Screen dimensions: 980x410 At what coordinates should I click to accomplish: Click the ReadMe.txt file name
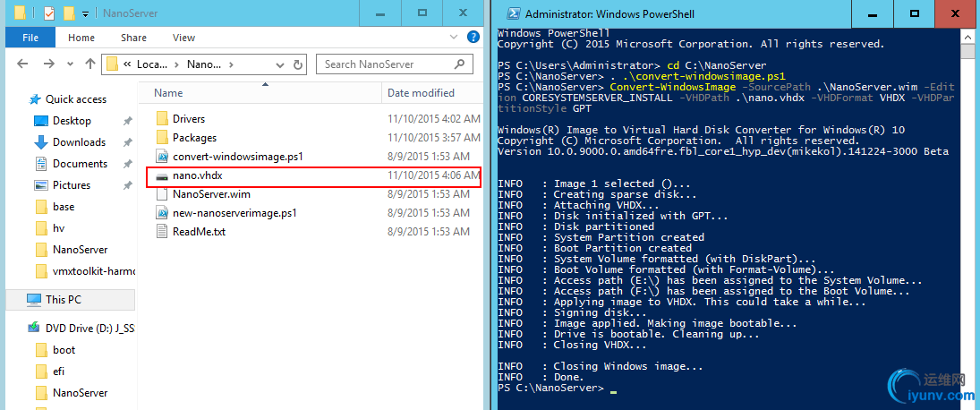click(x=199, y=232)
